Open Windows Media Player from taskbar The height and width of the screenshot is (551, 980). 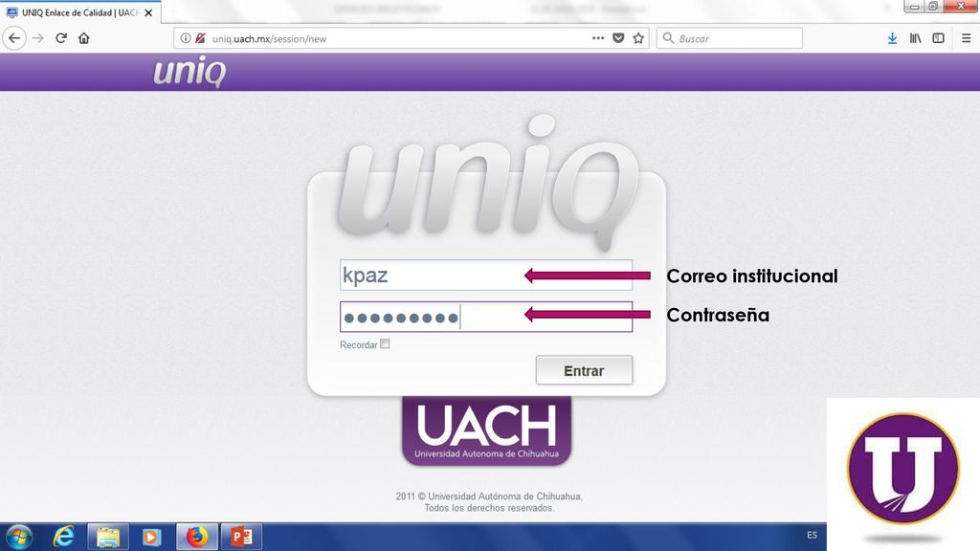[151, 537]
